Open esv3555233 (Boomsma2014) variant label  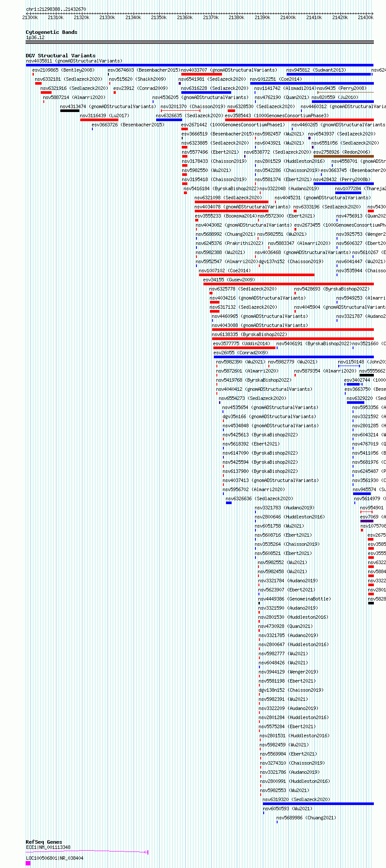click(x=226, y=216)
